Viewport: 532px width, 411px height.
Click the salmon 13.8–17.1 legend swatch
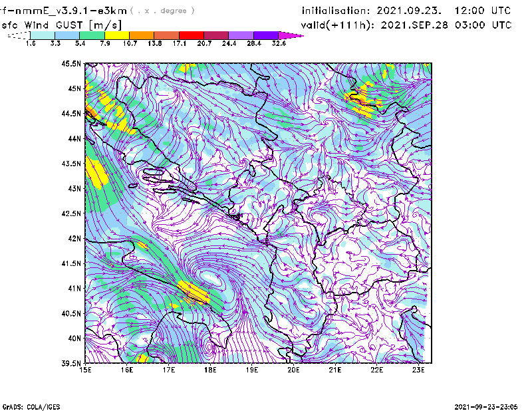[x=167, y=35]
